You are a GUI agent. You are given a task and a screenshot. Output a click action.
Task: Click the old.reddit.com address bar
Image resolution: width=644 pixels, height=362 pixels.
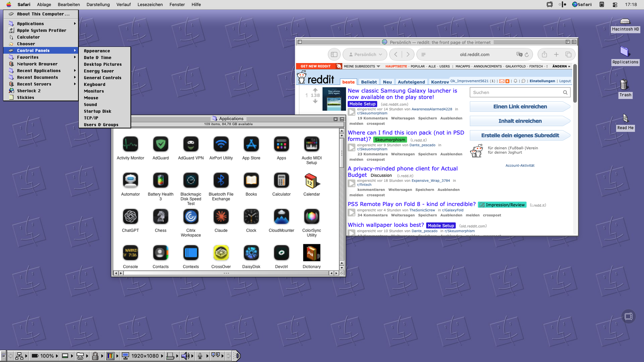coord(474,54)
